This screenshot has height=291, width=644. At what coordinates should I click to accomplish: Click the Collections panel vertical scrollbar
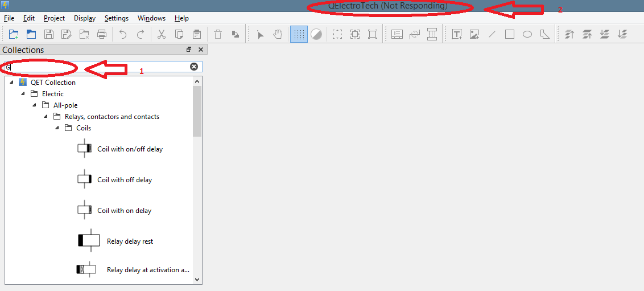pyautogui.click(x=197, y=114)
